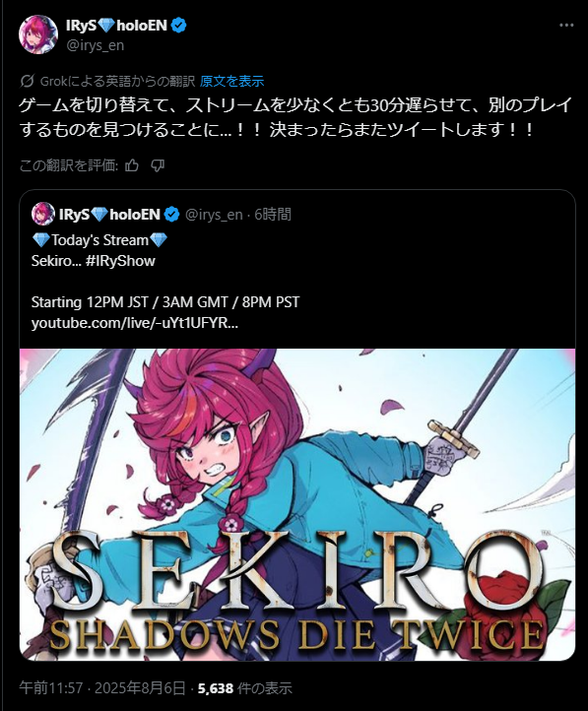588x711 pixels.
Task: Show original text via 原文を表示
Action: (x=231, y=81)
